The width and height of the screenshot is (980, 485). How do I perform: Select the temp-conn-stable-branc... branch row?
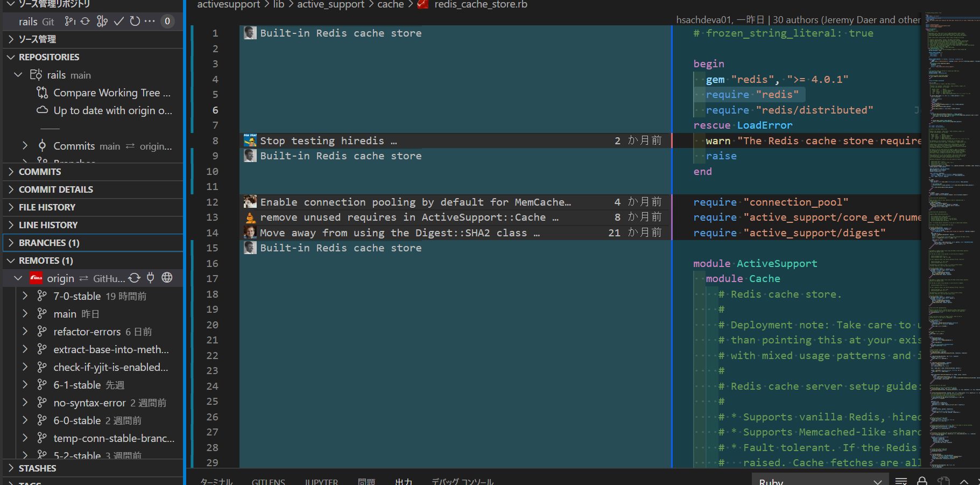click(93, 438)
